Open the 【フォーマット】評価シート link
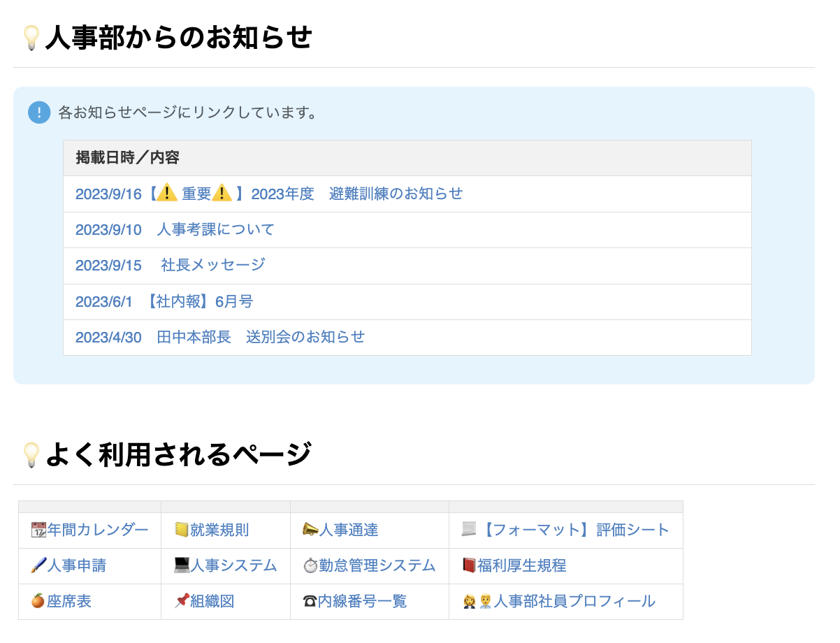 point(575,530)
